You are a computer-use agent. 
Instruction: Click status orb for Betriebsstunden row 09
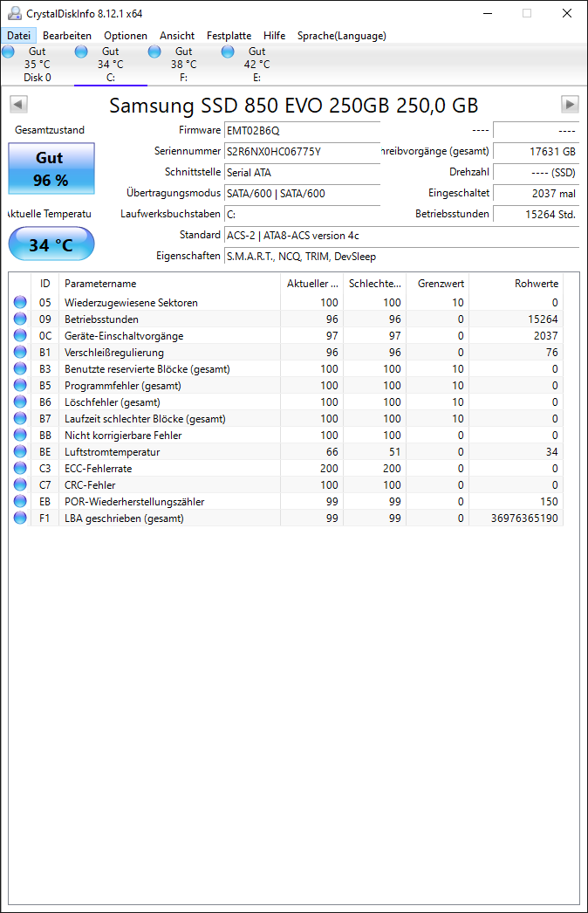click(x=20, y=319)
